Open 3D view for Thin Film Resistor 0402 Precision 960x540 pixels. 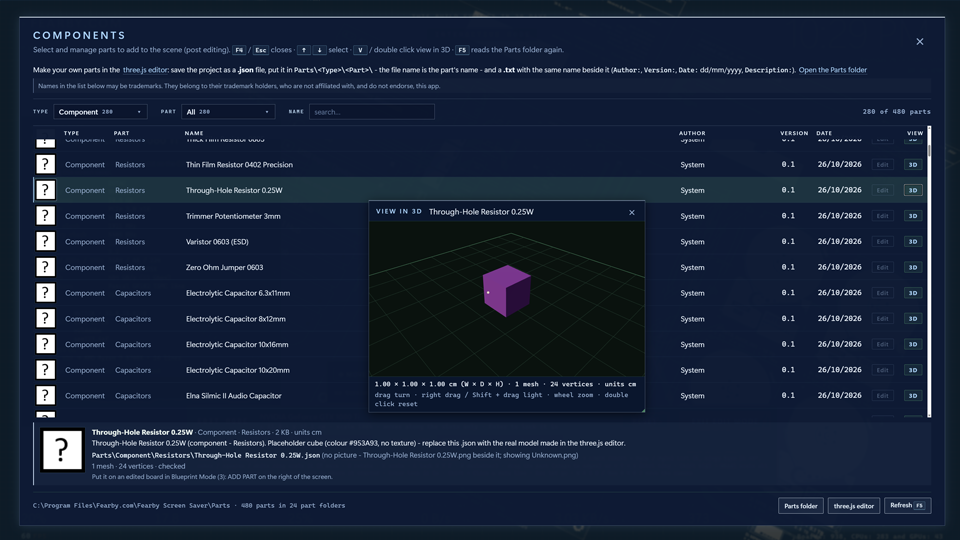(x=913, y=165)
